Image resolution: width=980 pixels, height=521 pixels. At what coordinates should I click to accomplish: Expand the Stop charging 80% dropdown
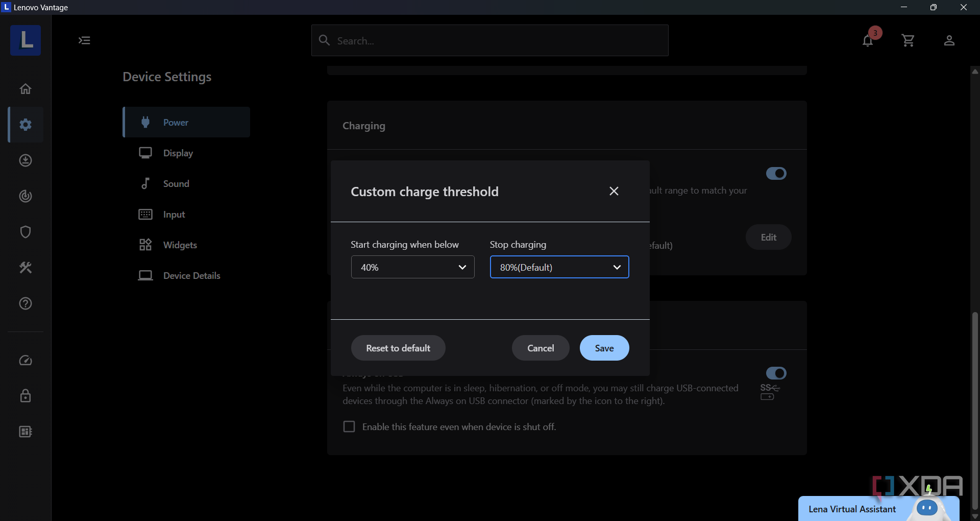click(559, 267)
